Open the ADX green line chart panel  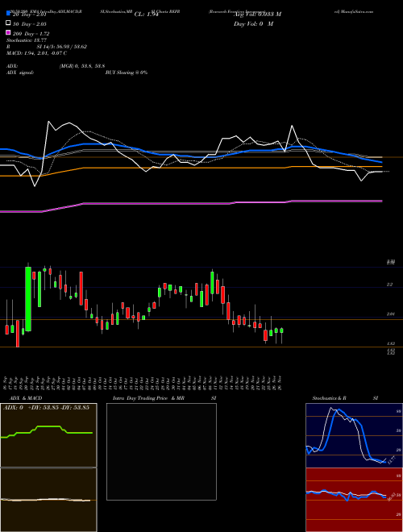[48, 435]
